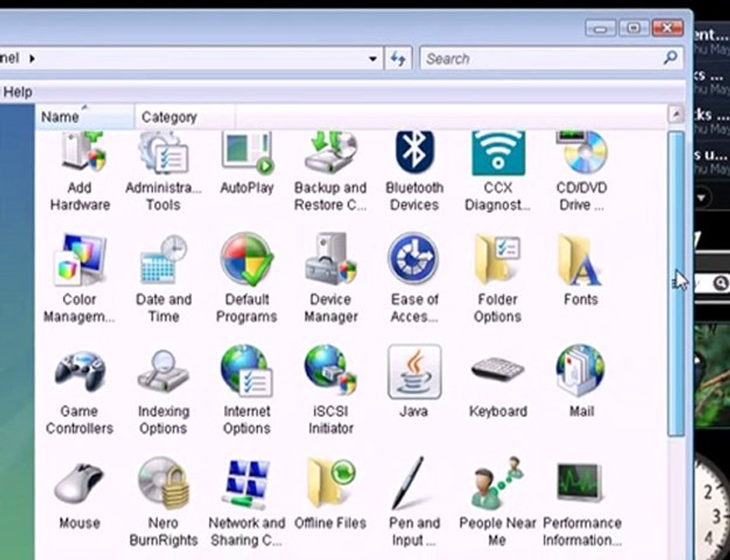730x560 pixels.
Task: Maximize the Control Panel window
Action: pos(634,29)
